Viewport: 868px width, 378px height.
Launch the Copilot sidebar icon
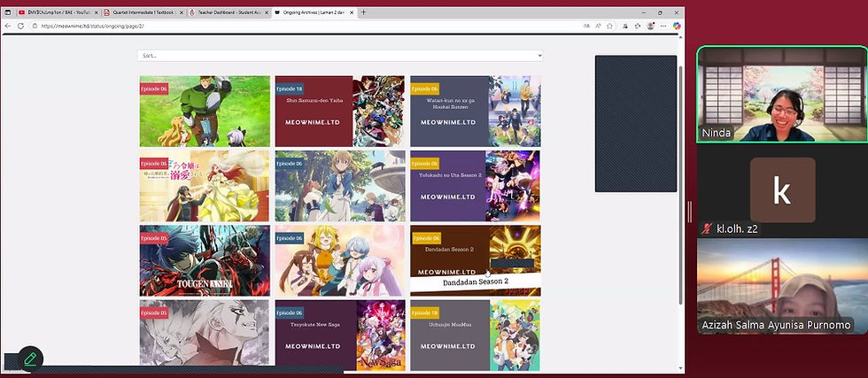tap(677, 26)
